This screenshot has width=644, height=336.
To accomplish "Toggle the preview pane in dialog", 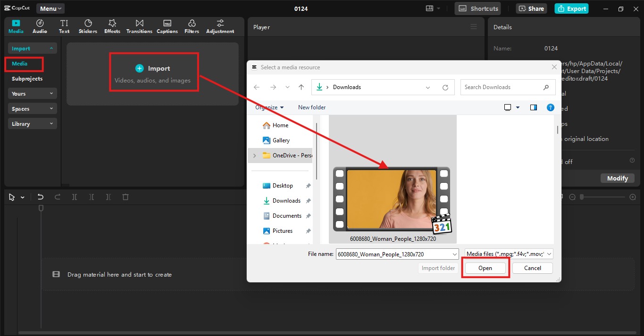I will tap(534, 107).
